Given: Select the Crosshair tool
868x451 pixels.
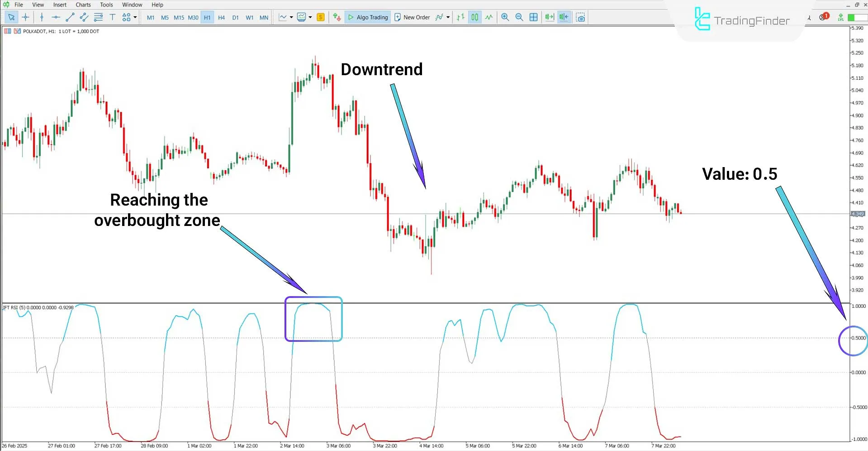Looking at the screenshot, I should [x=26, y=17].
